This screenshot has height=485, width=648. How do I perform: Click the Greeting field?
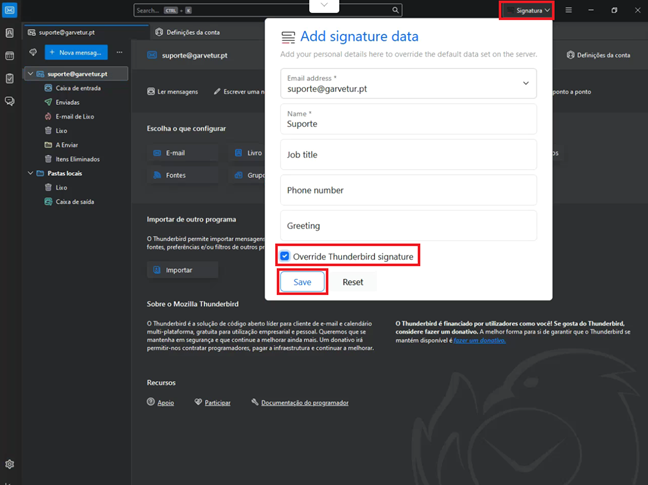(x=408, y=226)
